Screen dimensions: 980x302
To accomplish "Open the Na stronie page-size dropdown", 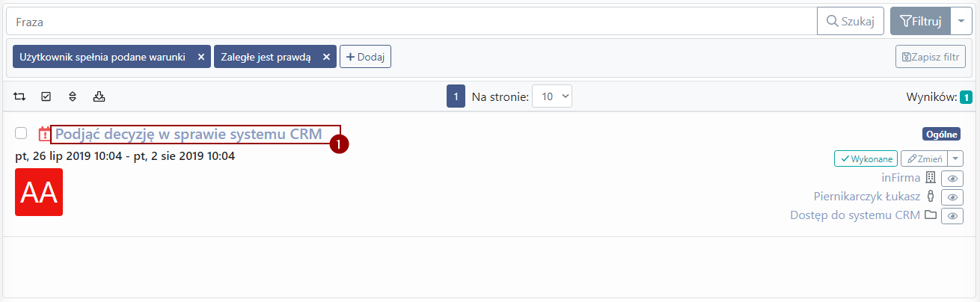I will point(552,96).
